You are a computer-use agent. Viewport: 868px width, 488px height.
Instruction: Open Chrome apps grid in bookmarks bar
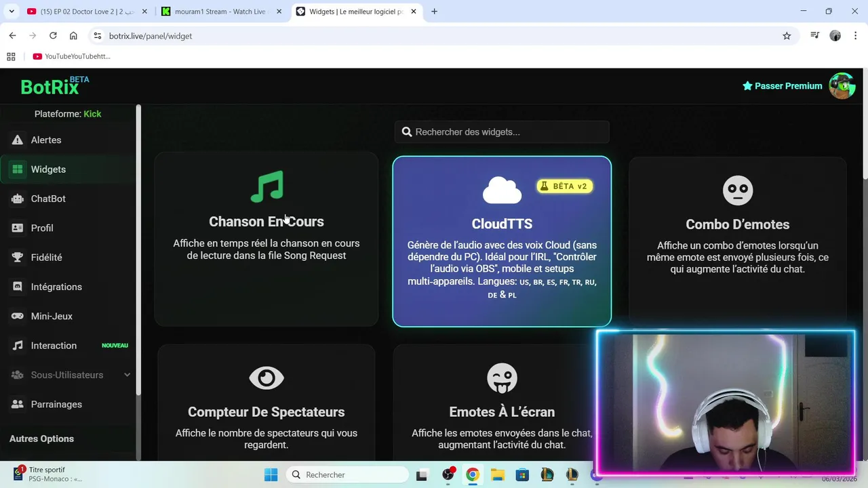[x=11, y=56]
